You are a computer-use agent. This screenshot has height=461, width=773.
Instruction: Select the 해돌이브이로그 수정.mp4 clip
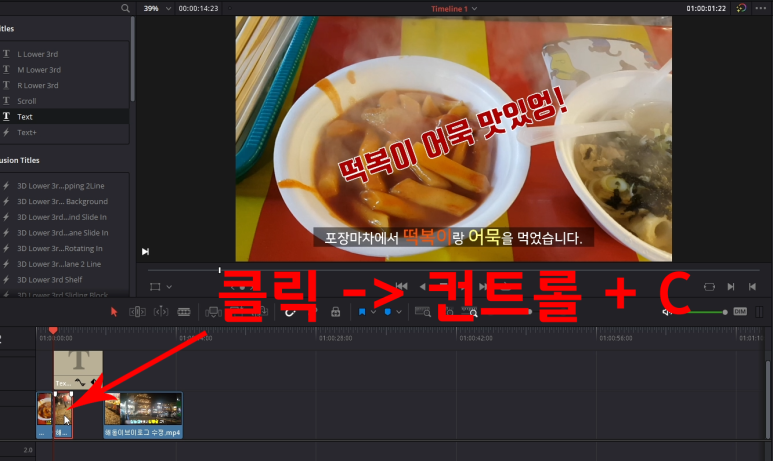coord(143,415)
